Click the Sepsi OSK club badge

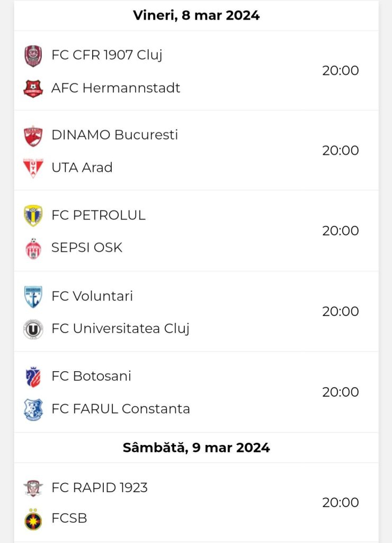click(33, 249)
